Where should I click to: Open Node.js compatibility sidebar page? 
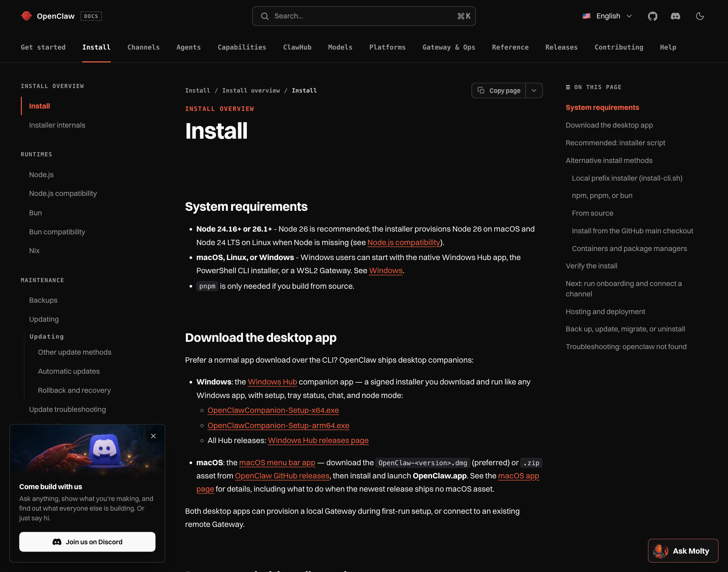click(63, 193)
